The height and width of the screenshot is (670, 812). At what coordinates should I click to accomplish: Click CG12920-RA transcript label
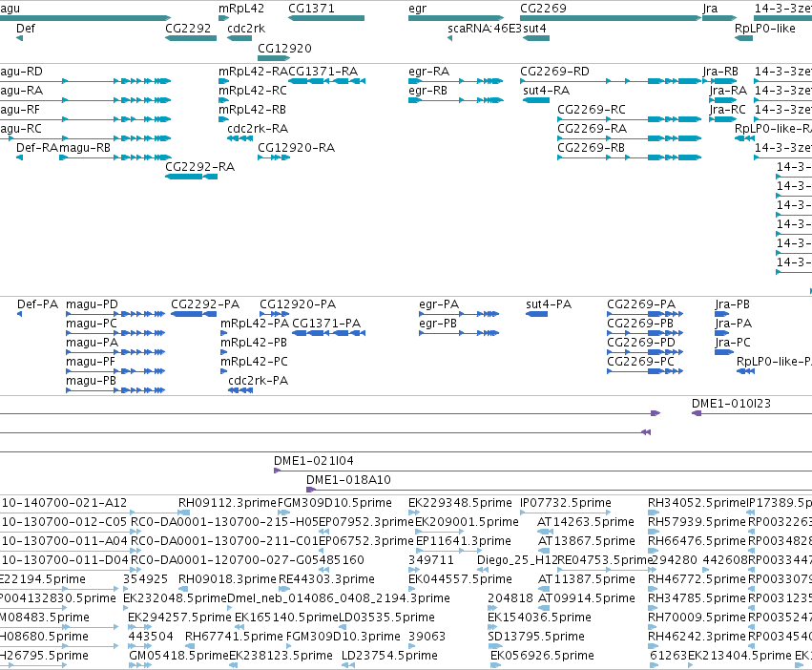point(296,148)
